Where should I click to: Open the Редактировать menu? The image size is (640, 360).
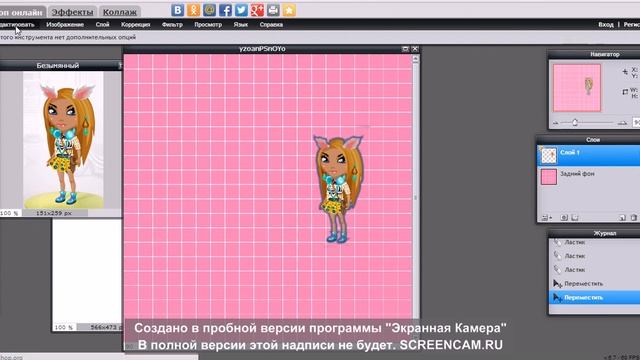click(17, 24)
